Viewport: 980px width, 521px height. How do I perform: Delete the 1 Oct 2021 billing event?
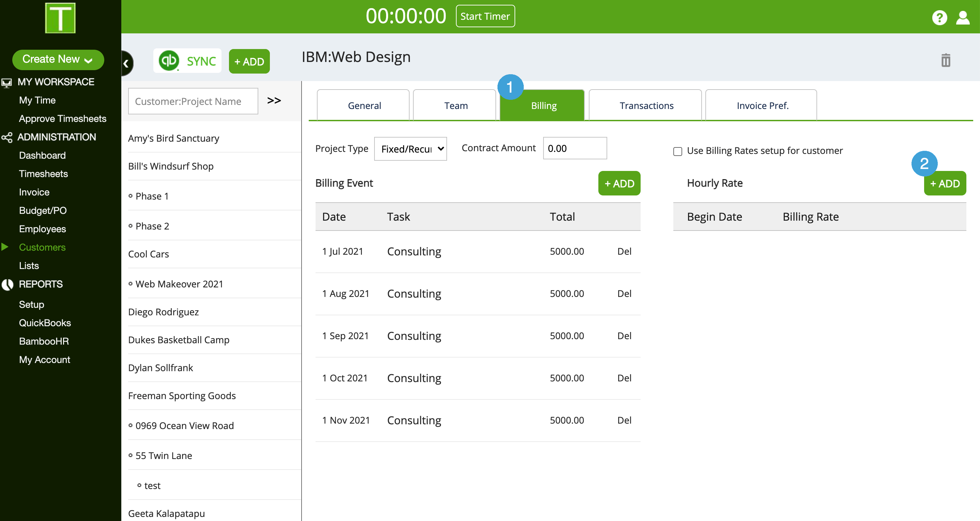624,378
